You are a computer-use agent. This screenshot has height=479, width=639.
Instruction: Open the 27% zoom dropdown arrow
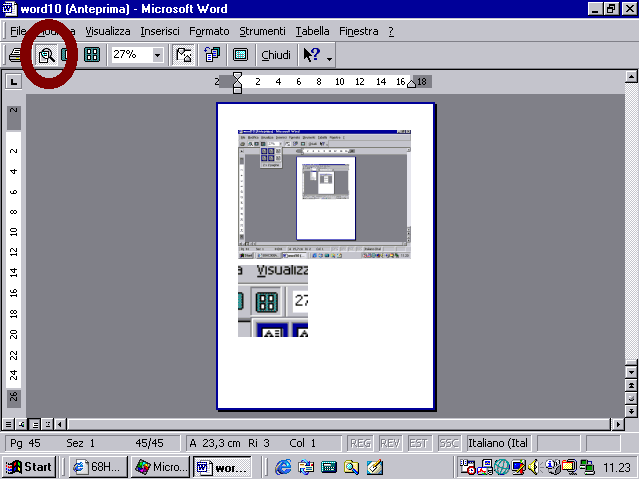coord(158,55)
